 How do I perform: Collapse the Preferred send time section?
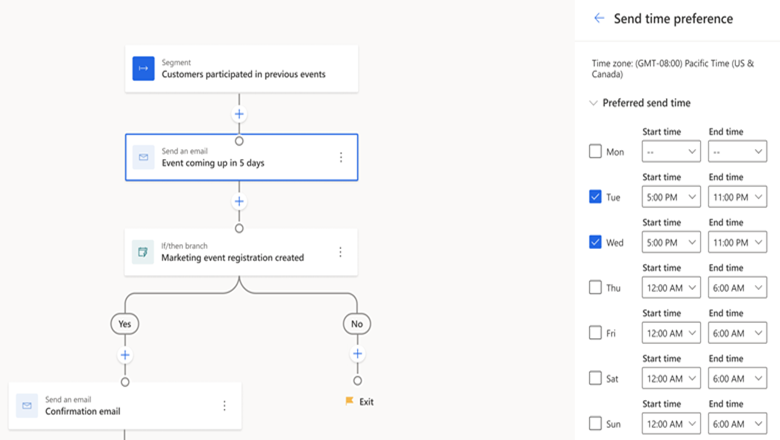pyautogui.click(x=593, y=103)
